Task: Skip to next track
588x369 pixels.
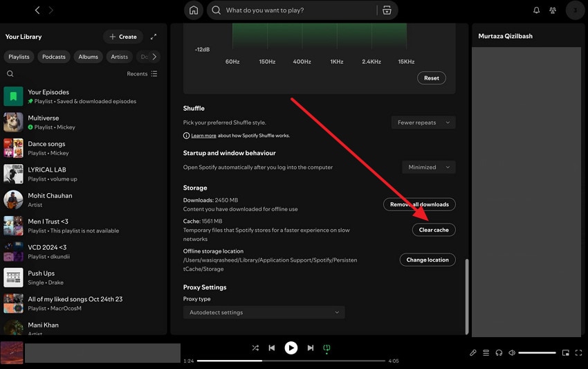Action: point(311,348)
